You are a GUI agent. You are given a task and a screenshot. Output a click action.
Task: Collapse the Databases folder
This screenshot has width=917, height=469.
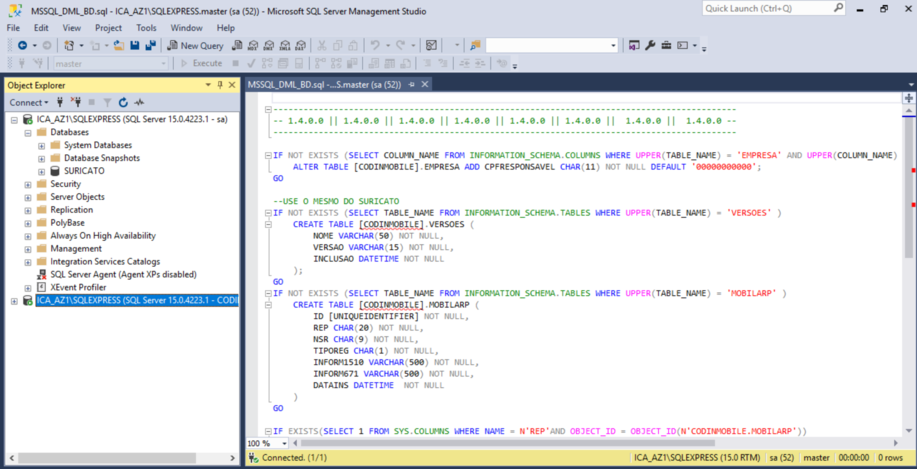(x=27, y=132)
